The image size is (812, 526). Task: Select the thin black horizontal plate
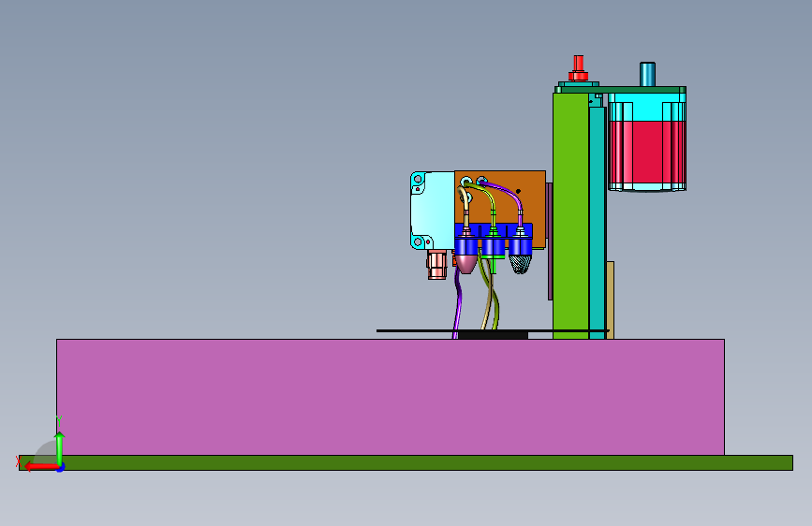[493, 330]
